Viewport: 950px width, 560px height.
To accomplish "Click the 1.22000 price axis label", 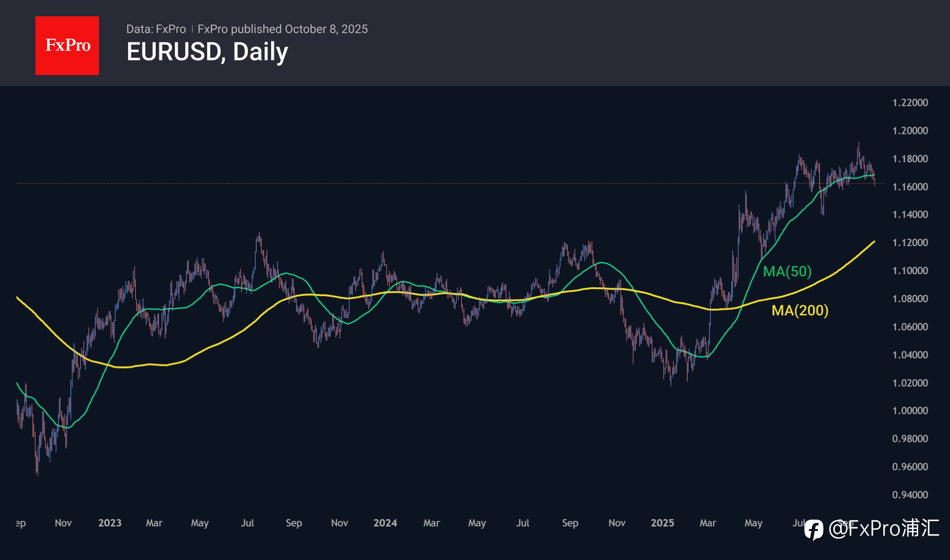I will point(910,103).
